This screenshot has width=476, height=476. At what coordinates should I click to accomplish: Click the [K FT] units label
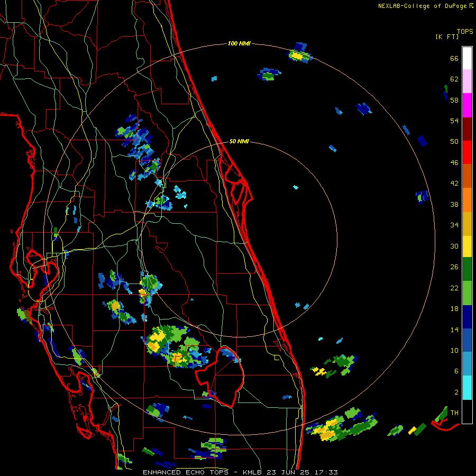pos(447,36)
